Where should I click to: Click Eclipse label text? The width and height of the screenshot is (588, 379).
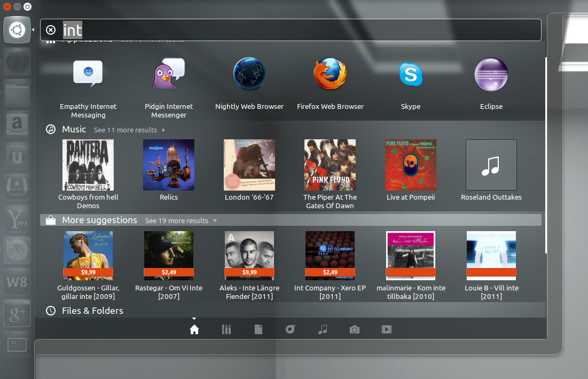(x=491, y=106)
